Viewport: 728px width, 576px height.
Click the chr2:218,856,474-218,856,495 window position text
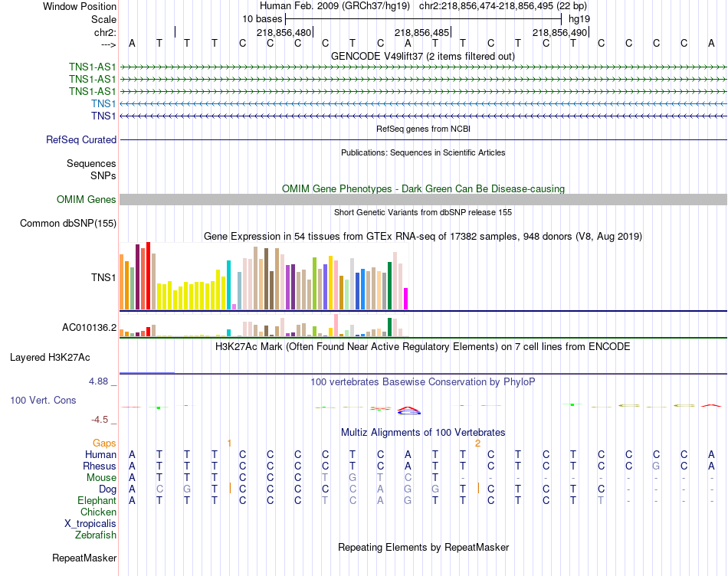pyautogui.click(x=503, y=6)
